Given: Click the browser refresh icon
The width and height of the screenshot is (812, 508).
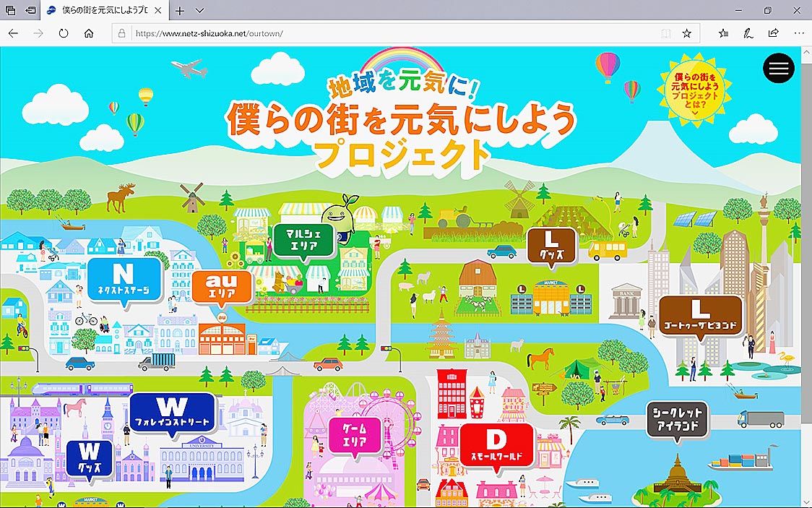Looking at the screenshot, I should pyautogui.click(x=64, y=33).
